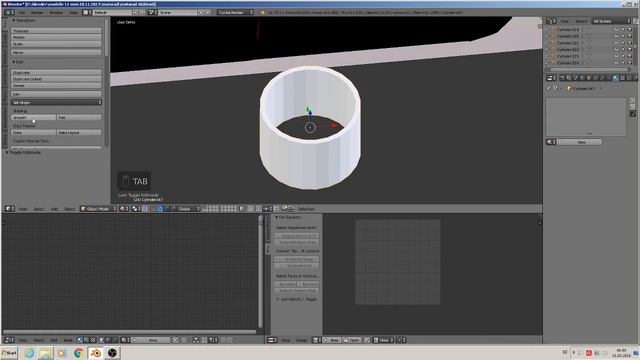This screenshot has height=360, width=640.
Task: Open the File menu
Action: [22, 13]
